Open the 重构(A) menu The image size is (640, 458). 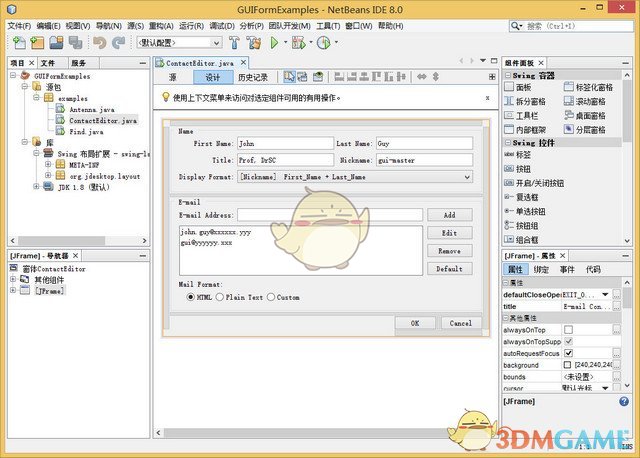161,26
